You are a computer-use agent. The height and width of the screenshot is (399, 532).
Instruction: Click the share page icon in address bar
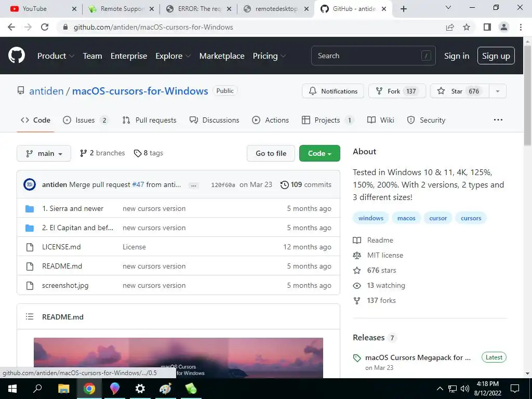click(450, 27)
